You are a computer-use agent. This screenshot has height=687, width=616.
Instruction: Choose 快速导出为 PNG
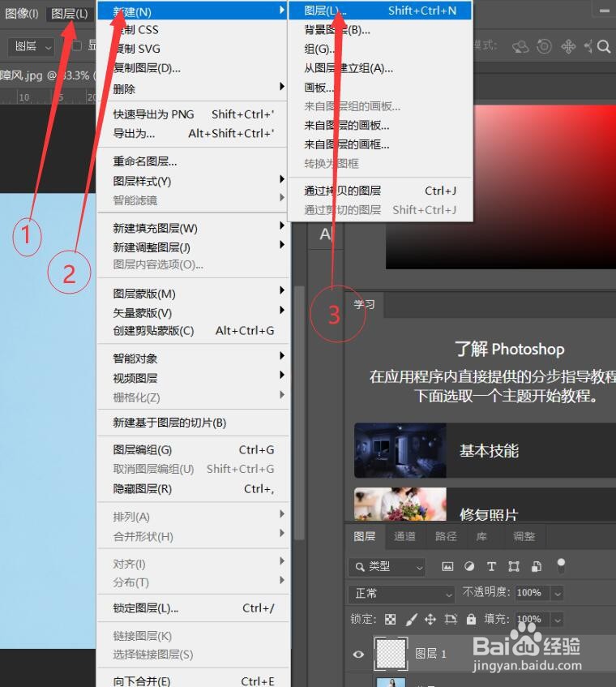(x=192, y=114)
